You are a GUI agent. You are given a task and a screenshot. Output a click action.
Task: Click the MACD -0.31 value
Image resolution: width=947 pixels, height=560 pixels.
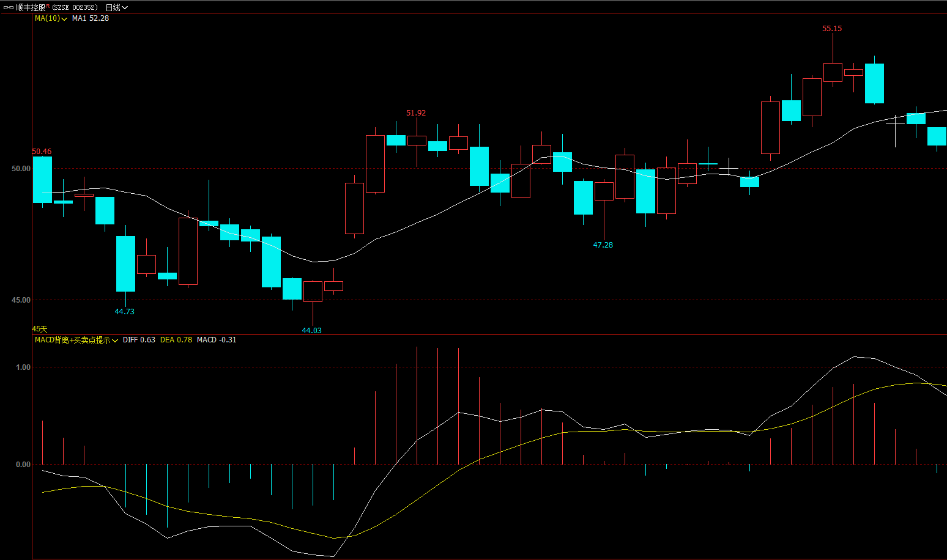click(x=217, y=340)
